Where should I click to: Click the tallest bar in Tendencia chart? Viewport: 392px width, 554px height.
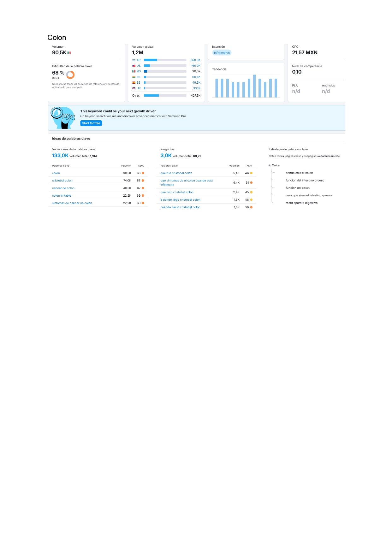(254, 86)
